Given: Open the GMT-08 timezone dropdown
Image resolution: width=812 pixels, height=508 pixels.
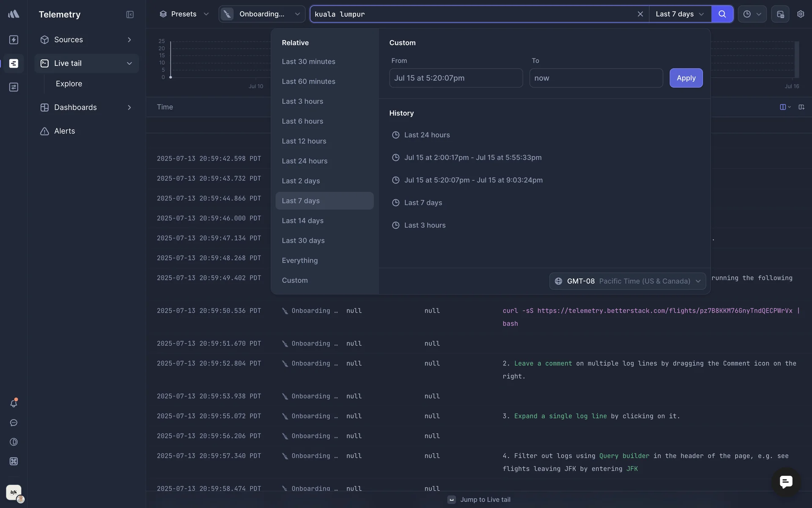Looking at the screenshot, I should 628,281.
